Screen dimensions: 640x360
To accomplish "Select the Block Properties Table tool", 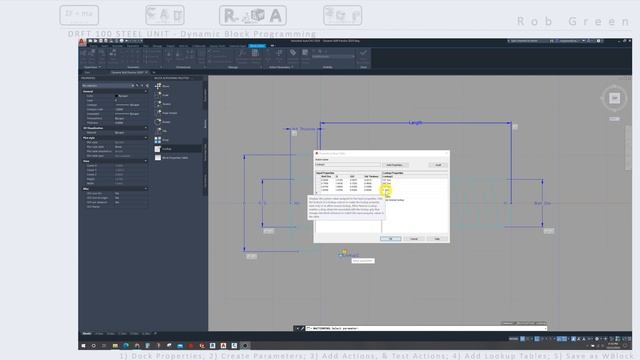I will click(171, 158).
